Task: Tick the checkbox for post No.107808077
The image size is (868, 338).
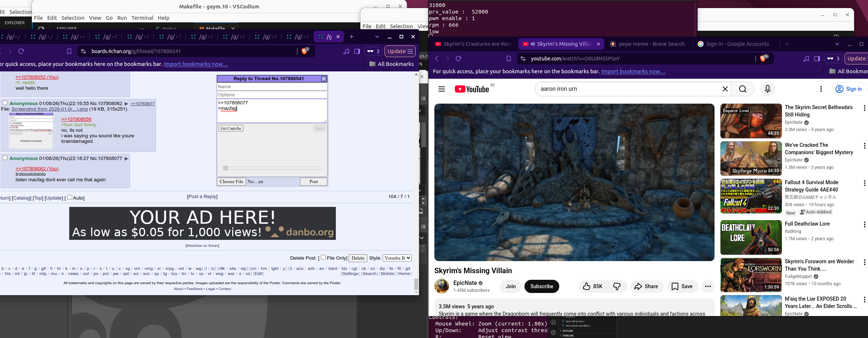Action: [x=5, y=158]
